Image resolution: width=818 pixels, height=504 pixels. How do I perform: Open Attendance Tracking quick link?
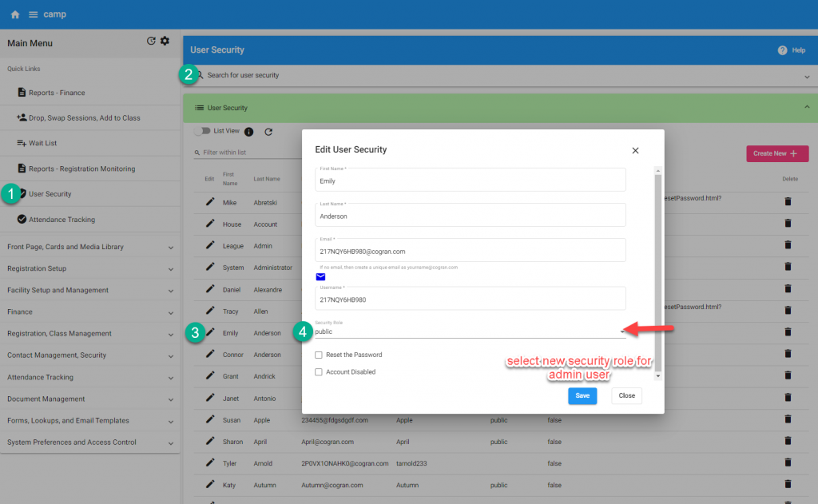tap(61, 220)
